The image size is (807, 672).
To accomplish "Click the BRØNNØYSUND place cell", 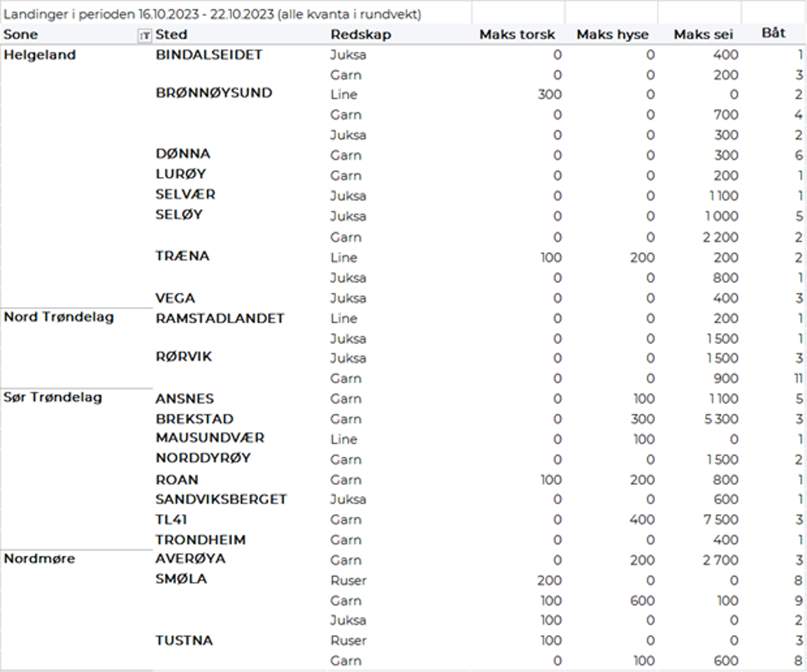I will [x=214, y=93].
